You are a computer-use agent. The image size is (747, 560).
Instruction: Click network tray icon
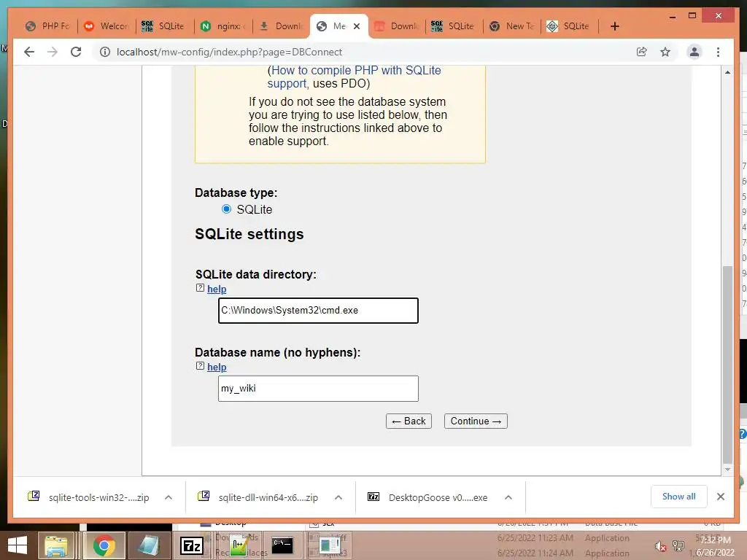(678, 546)
